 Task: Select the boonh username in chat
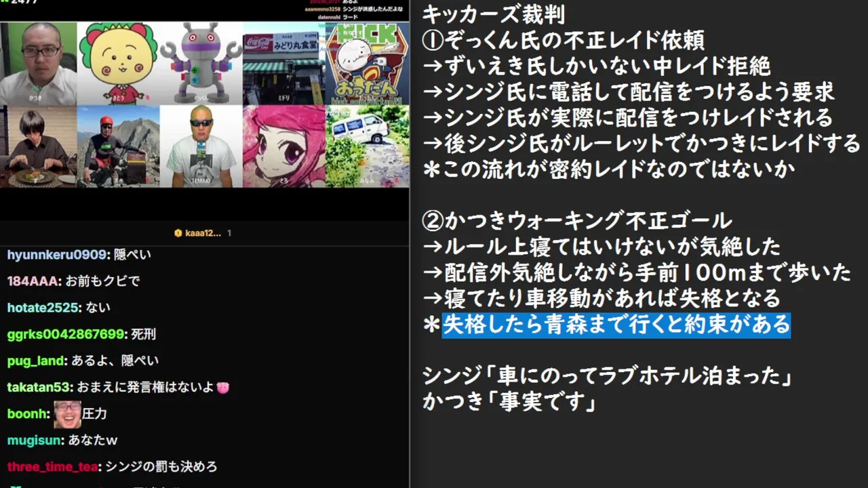(x=28, y=414)
